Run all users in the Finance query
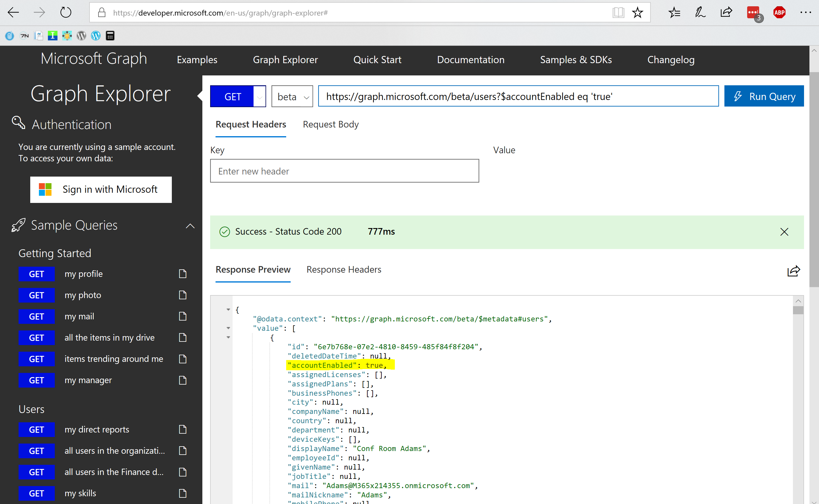The width and height of the screenshot is (819, 504). 36,472
